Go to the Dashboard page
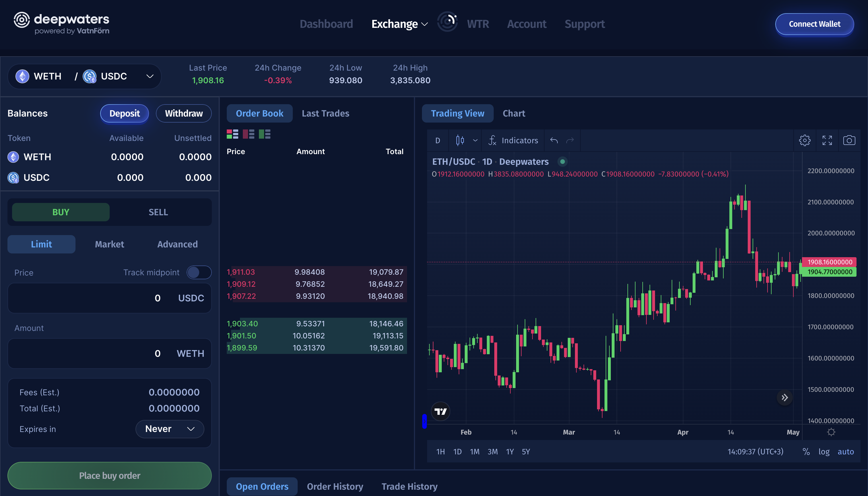868x496 pixels. 326,24
